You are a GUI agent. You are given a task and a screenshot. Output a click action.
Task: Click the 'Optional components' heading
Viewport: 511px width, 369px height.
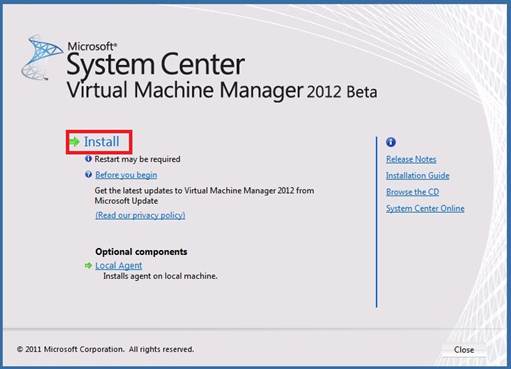141,252
